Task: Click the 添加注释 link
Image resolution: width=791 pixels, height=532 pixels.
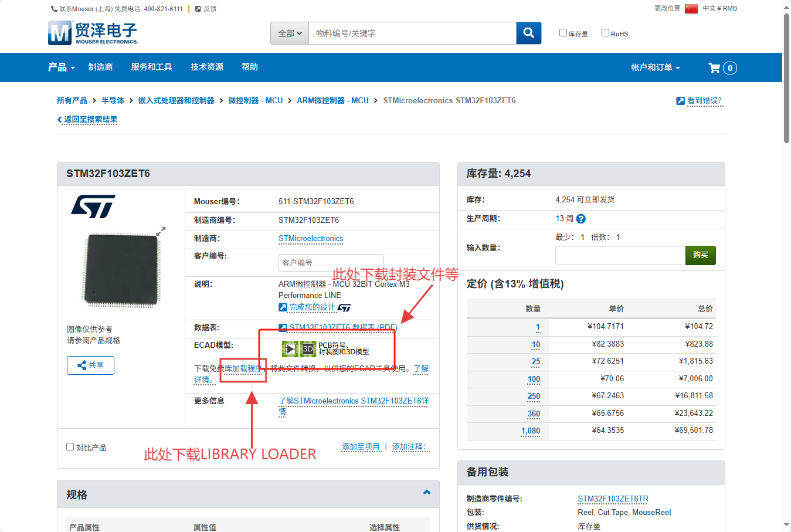Action: click(x=409, y=447)
